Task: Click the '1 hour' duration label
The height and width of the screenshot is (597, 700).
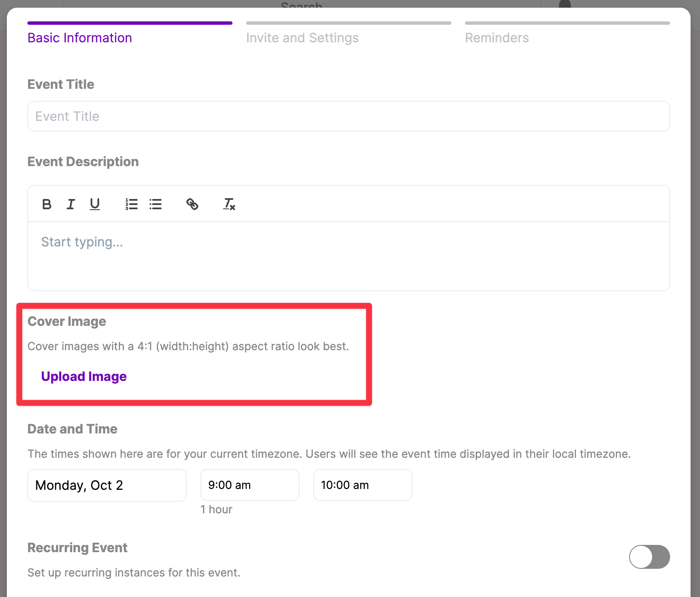Action: click(217, 509)
